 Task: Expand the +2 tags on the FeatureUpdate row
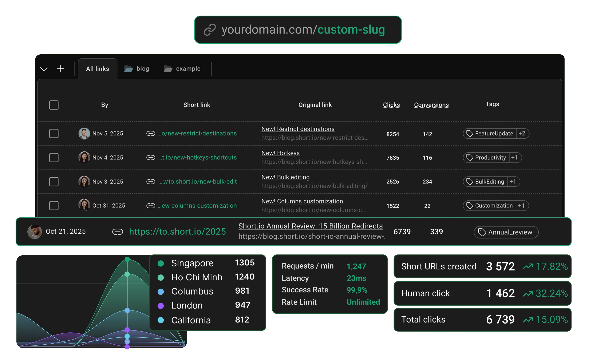pyautogui.click(x=522, y=133)
